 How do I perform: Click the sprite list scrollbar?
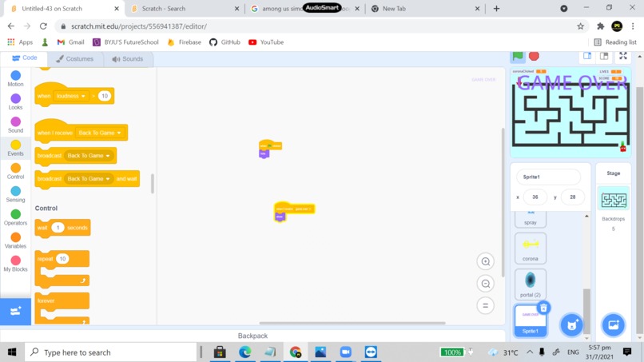tap(586, 312)
